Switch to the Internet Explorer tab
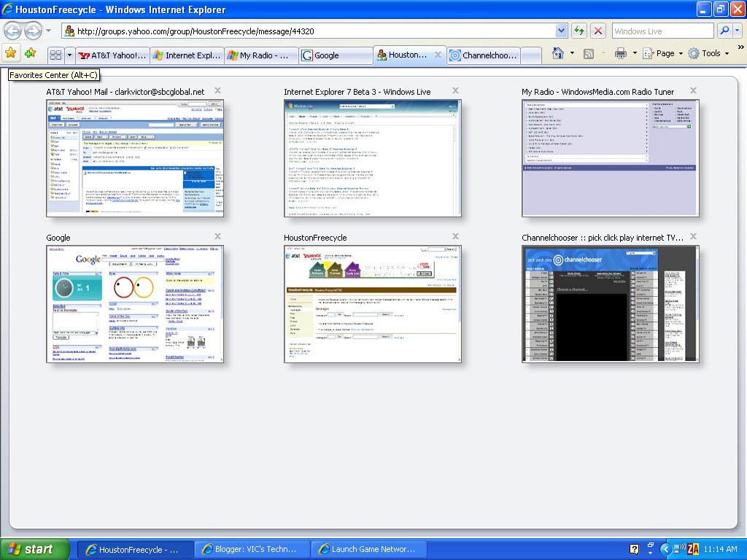The height and width of the screenshot is (560, 747). pyautogui.click(x=187, y=55)
